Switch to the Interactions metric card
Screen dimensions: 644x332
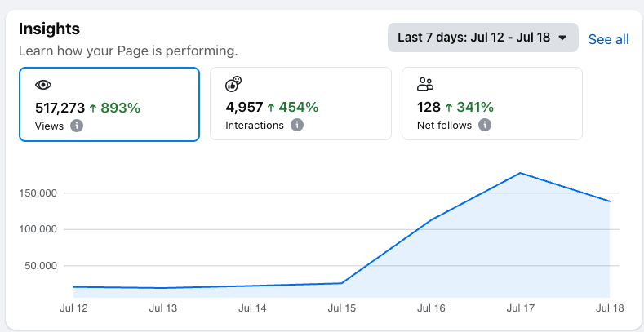pos(300,104)
